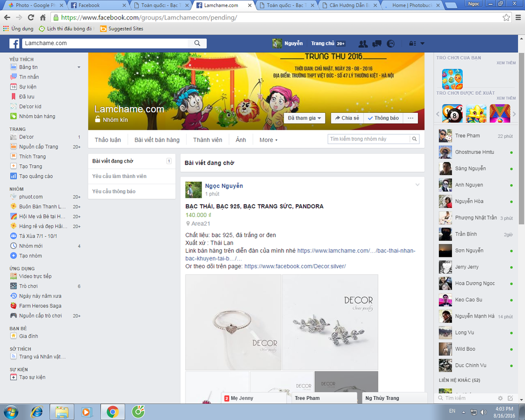Viewport: 525px width, 420px height.
Task: Open the notifications globe icon
Action: 391,44
